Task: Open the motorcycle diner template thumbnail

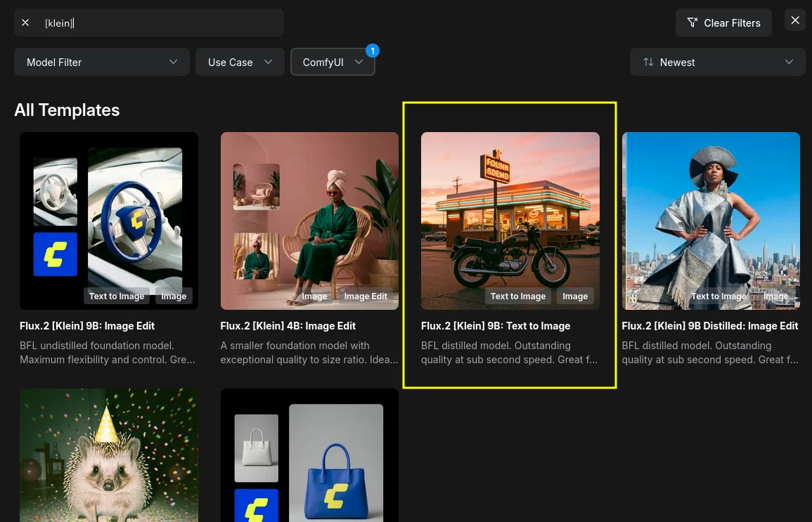Action: tap(510, 221)
